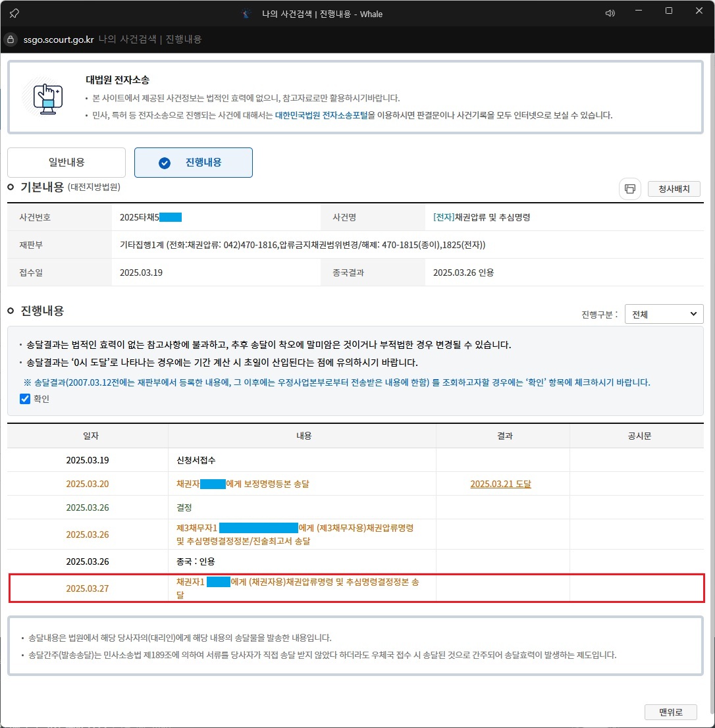Click the 청사배치 button

pyautogui.click(x=674, y=189)
